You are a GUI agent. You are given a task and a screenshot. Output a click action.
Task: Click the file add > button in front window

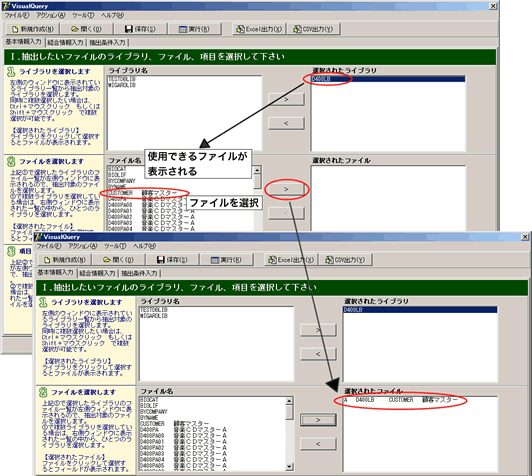318,420
